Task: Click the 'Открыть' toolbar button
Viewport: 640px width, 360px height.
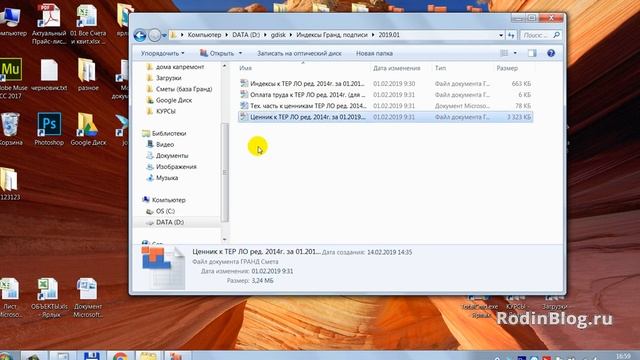Action: 217,53
